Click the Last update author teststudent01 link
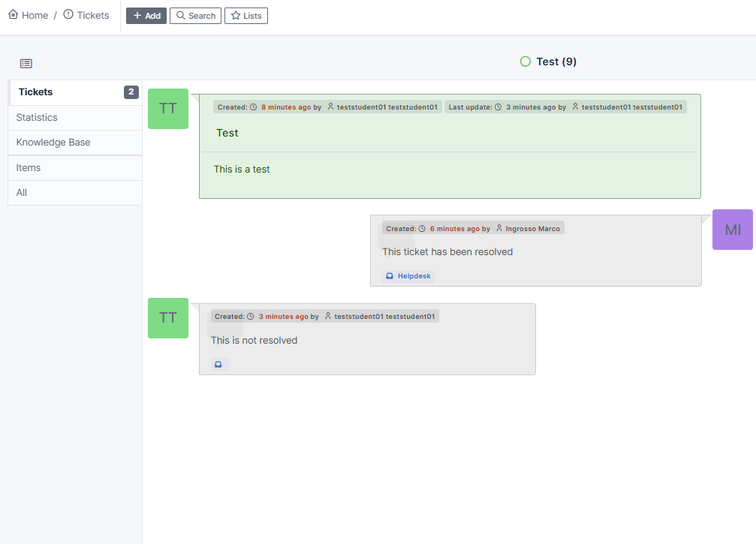This screenshot has width=756, height=544. [x=631, y=107]
